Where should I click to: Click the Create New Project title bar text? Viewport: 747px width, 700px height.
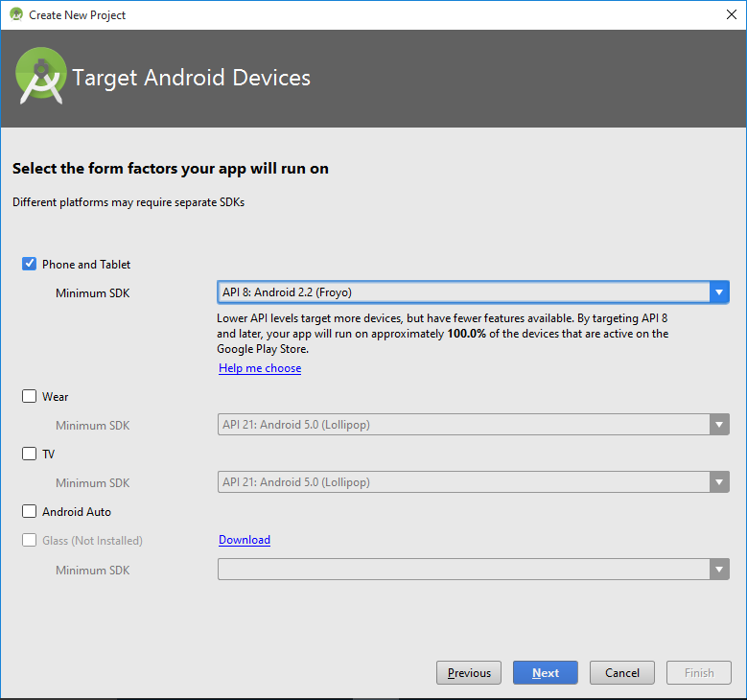point(77,14)
